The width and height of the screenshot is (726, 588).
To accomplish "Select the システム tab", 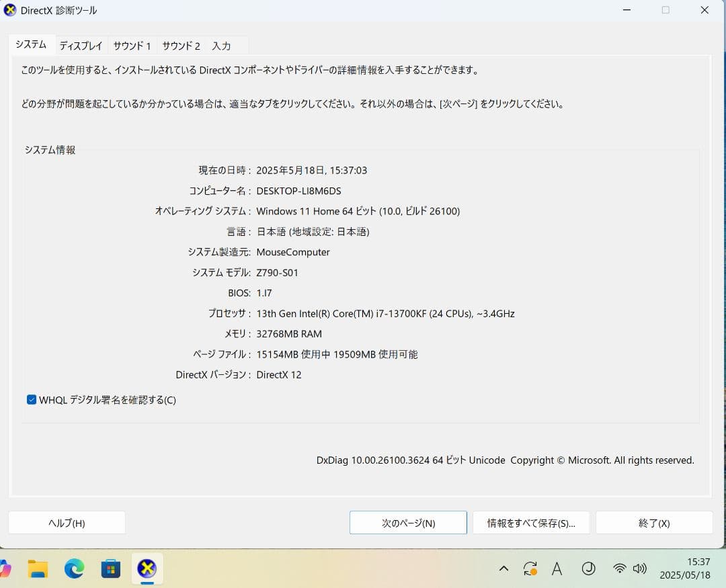I will coord(31,44).
